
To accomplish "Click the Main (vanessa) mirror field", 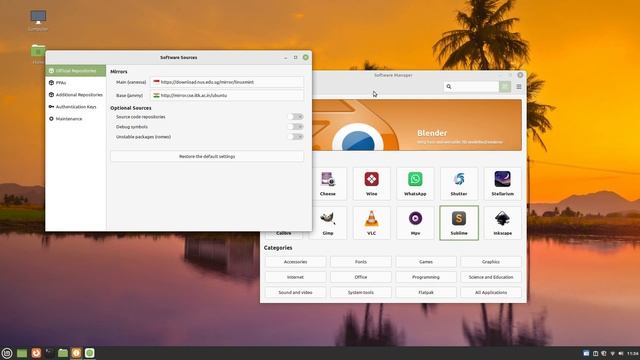I will (227, 82).
